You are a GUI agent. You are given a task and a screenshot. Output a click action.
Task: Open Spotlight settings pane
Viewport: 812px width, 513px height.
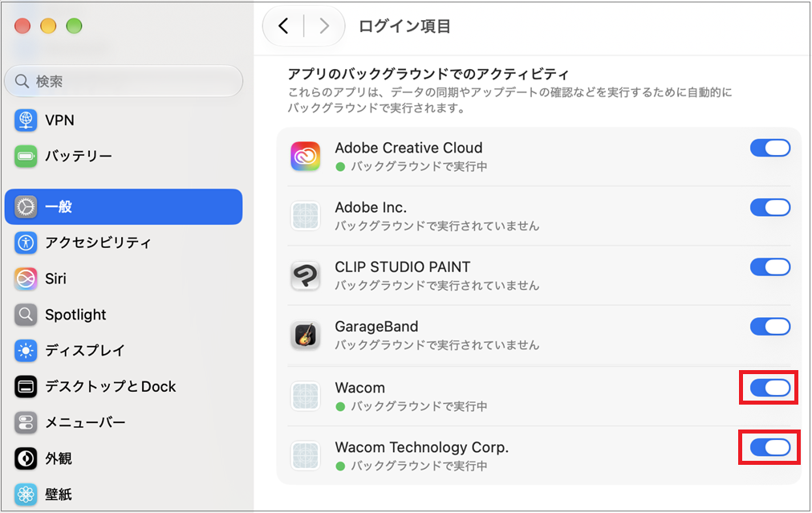click(124, 315)
